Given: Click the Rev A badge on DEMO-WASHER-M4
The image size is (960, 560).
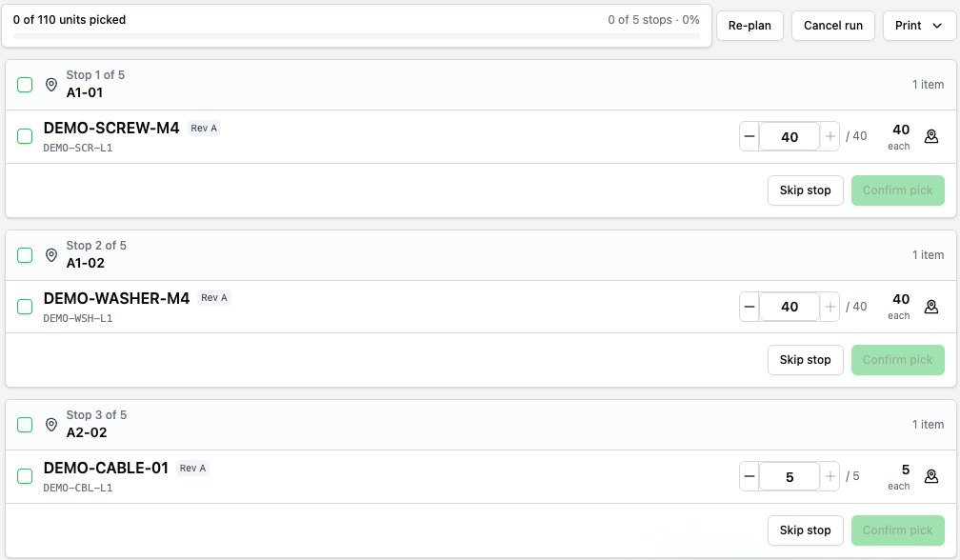Looking at the screenshot, I should pyautogui.click(x=213, y=297).
